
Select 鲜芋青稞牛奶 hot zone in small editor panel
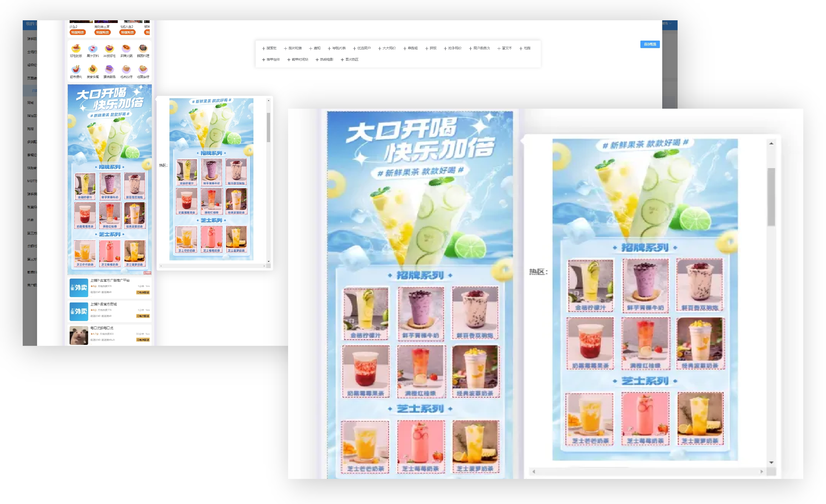[212, 172]
